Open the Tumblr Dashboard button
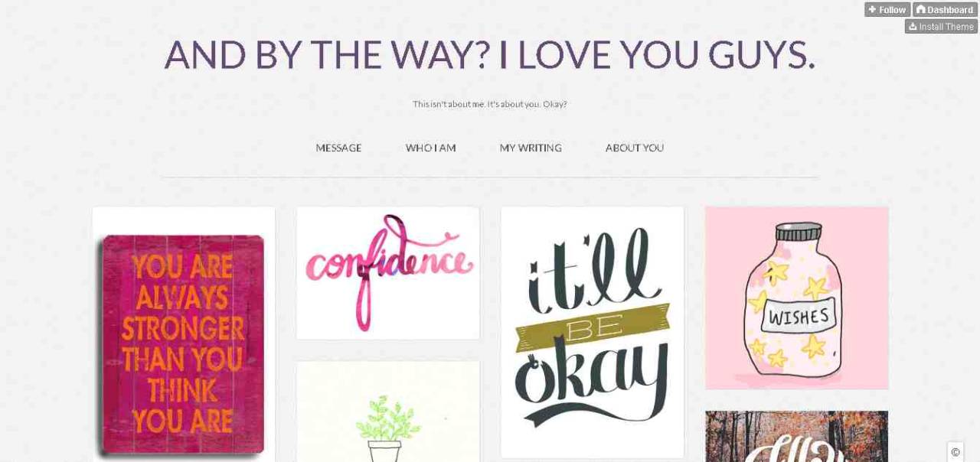Viewport: 980px width, 462px height. (x=945, y=9)
